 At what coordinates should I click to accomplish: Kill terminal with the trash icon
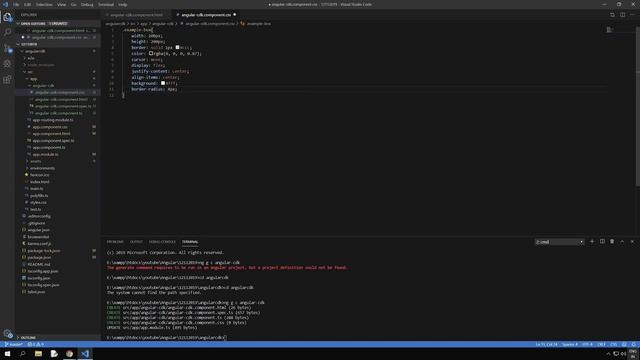click(612, 242)
